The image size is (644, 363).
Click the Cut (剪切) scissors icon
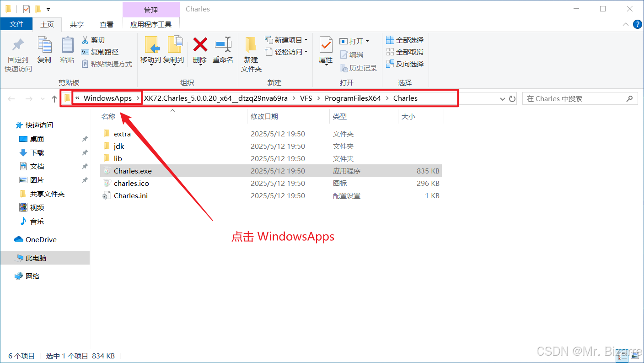click(x=85, y=40)
